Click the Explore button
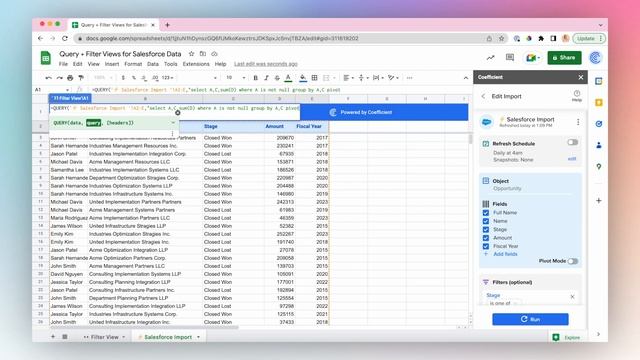 (567, 337)
